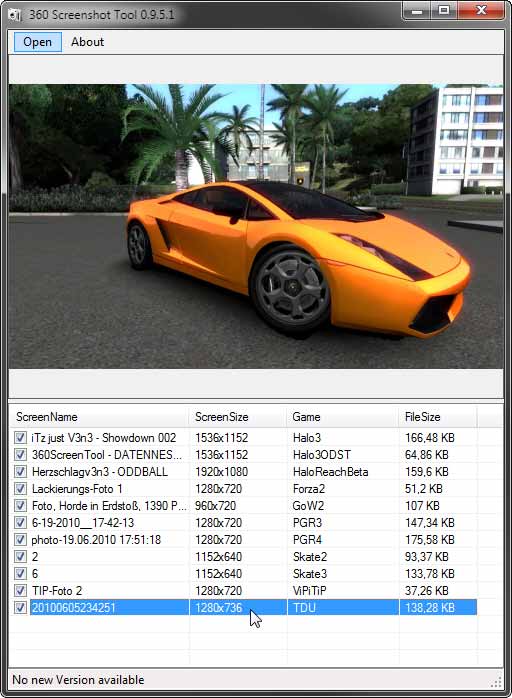This screenshot has height=698, width=512.
Task: Select the Skate3 screenshot named 6
Action: click(244, 573)
